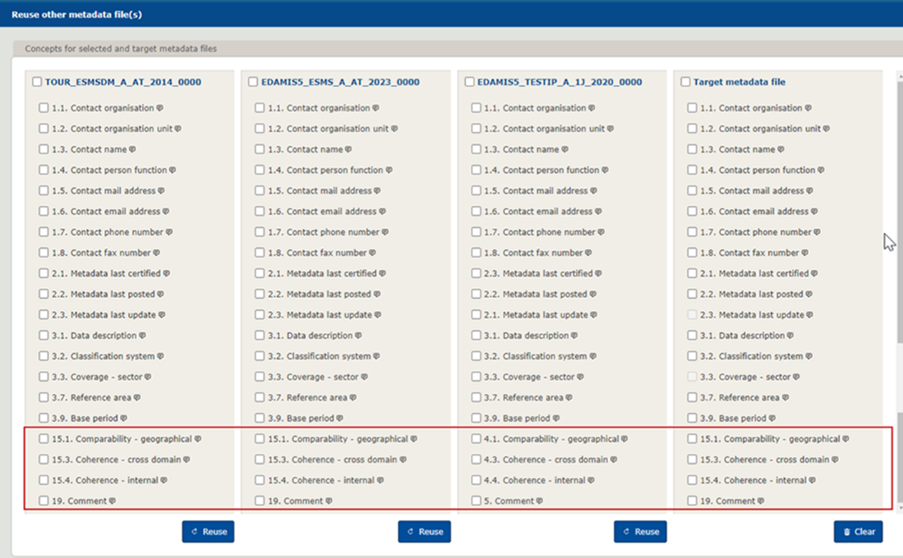Click '2.3. Metadata last certified' label
This screenshot has height=558, width=903.
(x=538, y=274)
